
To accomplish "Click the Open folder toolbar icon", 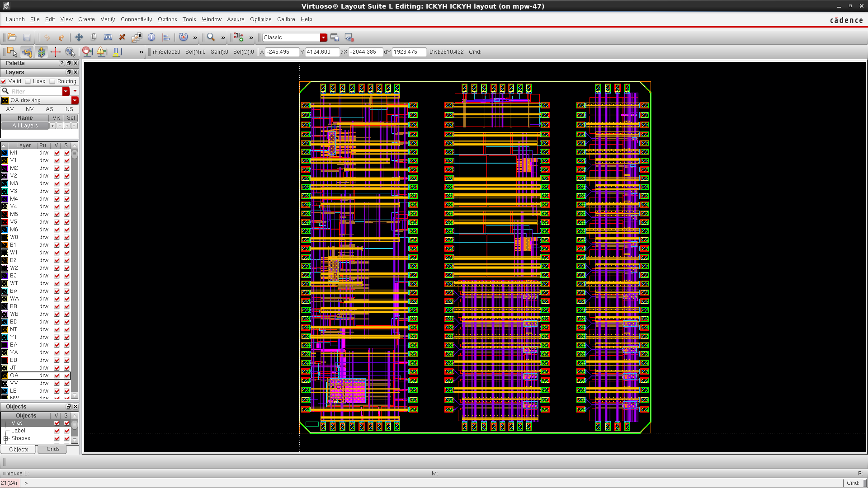I will (12, 38).
